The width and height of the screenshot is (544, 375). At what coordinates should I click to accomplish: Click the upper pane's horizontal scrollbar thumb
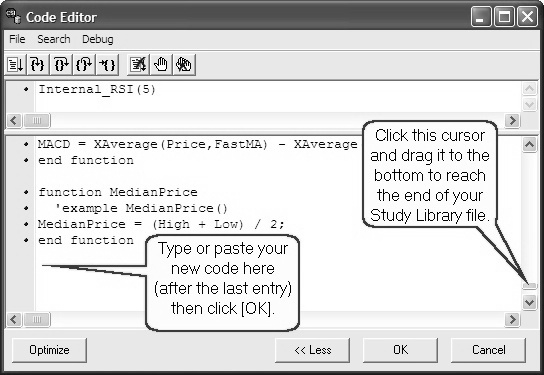[37, 121]
